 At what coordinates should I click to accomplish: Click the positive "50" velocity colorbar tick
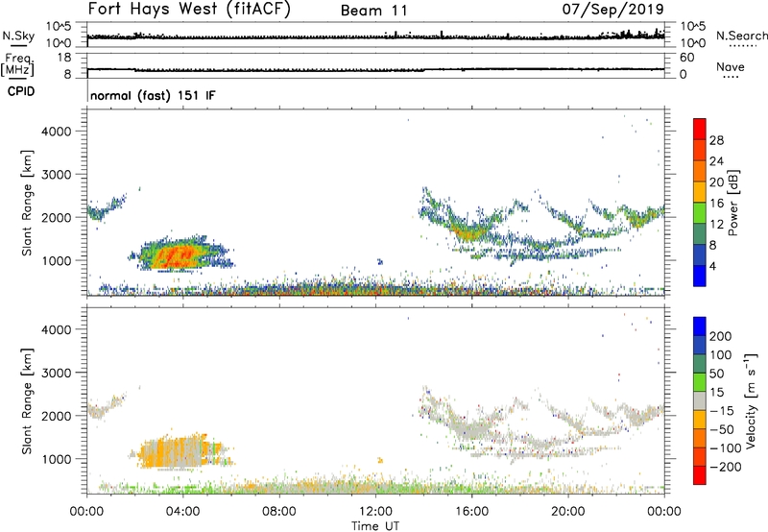pyautogui.click(x=716, y=374)
